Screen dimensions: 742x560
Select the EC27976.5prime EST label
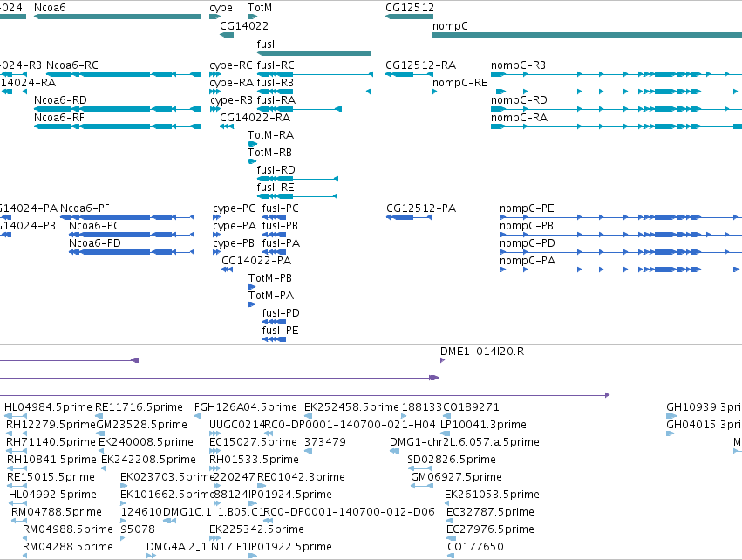point(490,529)
